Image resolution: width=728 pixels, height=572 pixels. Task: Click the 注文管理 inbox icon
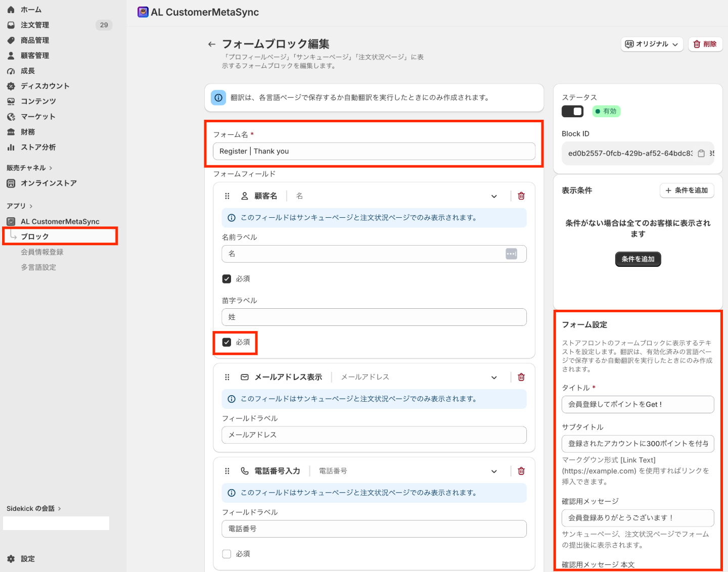(11, 25)
